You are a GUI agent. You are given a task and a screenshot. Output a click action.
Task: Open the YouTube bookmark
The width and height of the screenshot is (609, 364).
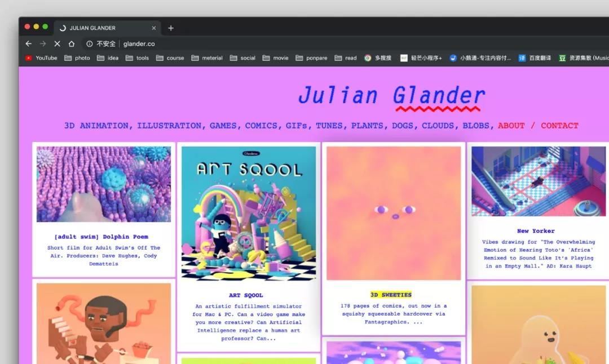41,58
